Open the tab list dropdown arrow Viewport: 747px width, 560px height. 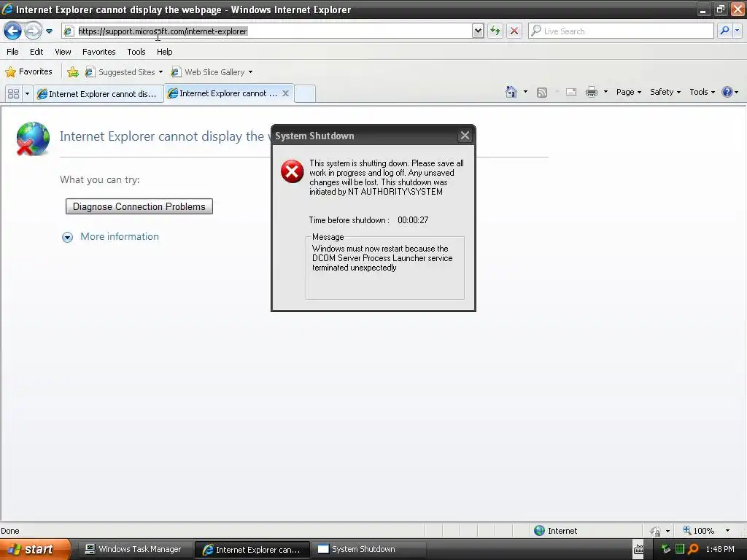(x=27, y=94)
